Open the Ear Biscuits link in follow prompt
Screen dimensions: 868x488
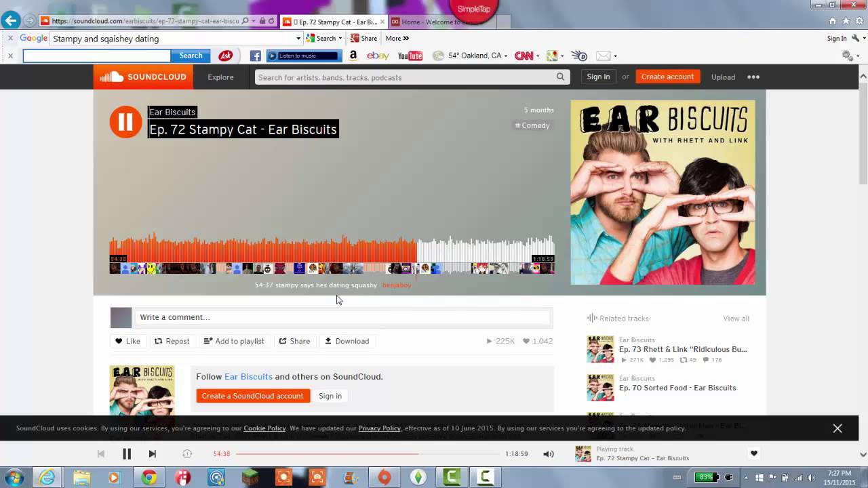click(248, 377)
